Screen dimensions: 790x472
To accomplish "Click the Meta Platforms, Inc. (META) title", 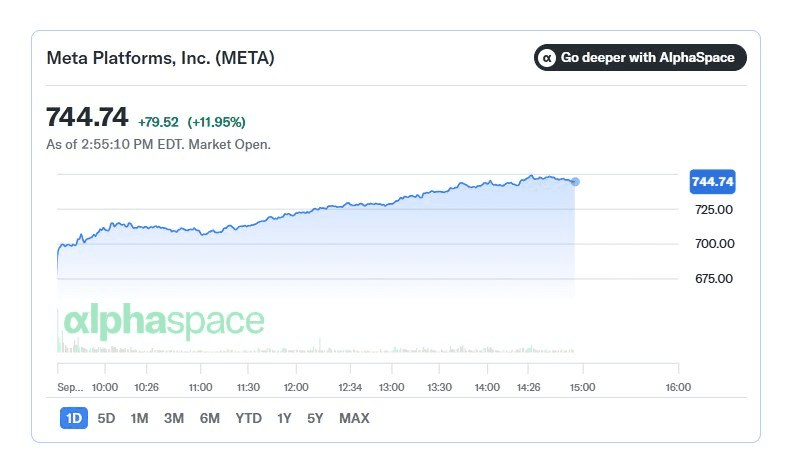I will [x=160, y=58].
